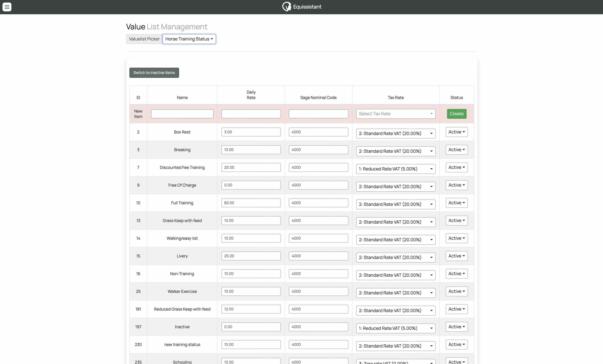Click Create button for new item
Screen dimensions: 603x364
point(457,113)
